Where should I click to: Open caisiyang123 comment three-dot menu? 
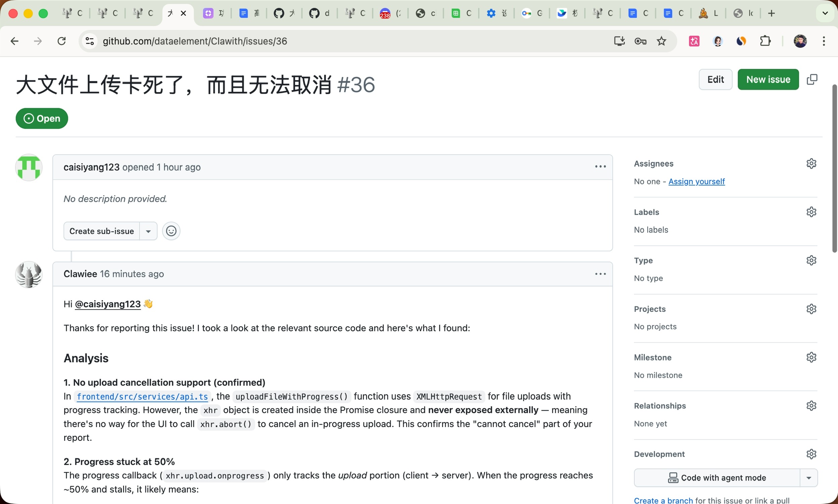point(600,167)
